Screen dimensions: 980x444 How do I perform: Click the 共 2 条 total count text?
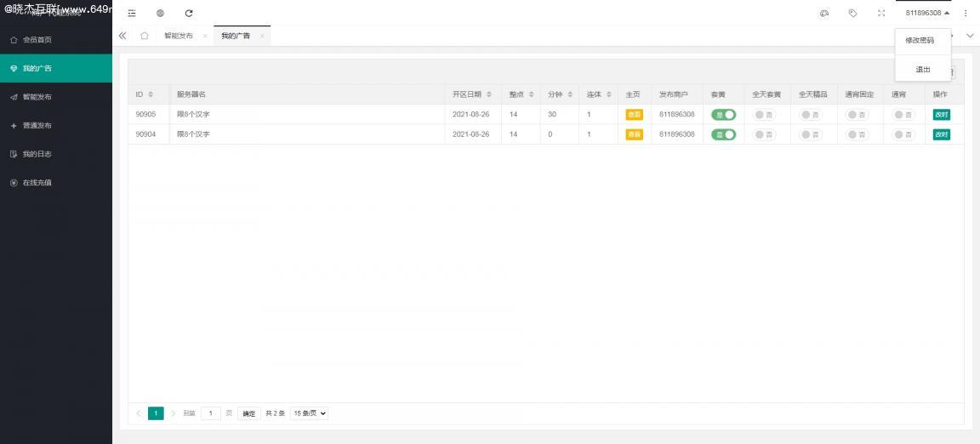[275, 413]
